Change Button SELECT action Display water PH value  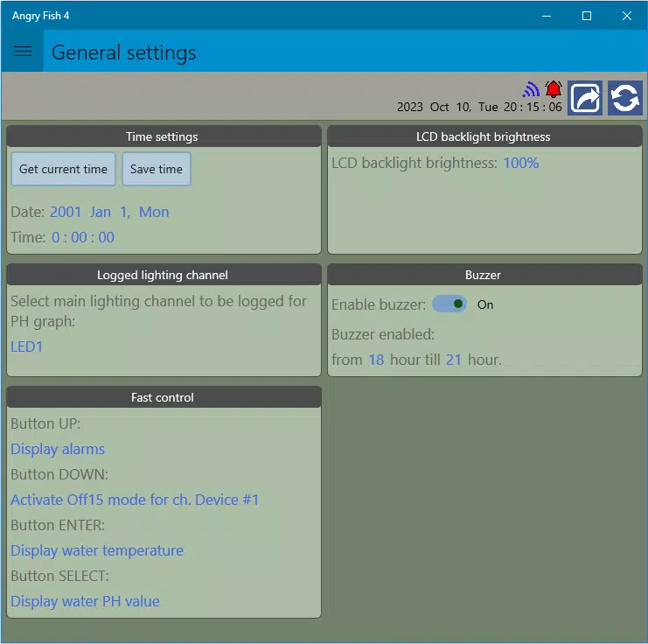[x=85, y=601]
